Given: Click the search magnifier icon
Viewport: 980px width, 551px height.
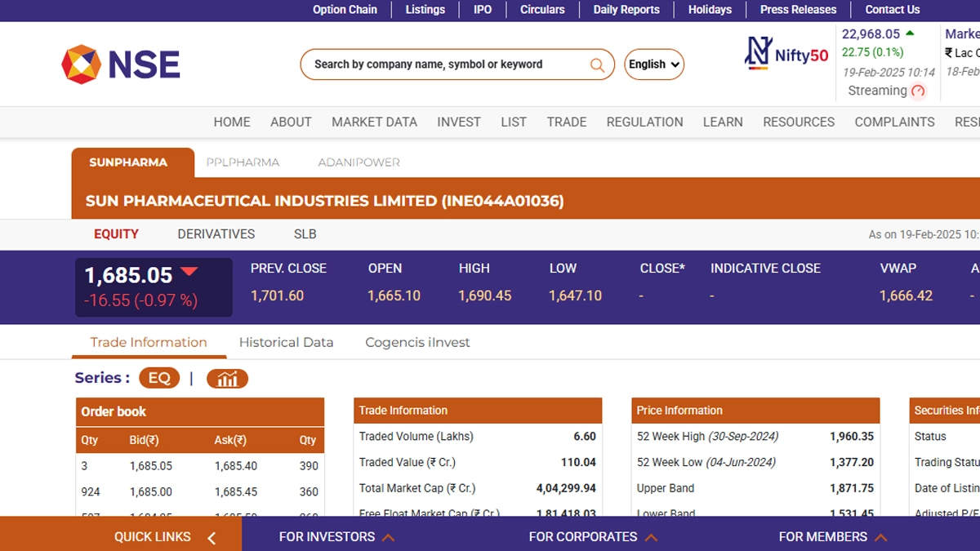Looking at the screenshot, I should point(597,64).
